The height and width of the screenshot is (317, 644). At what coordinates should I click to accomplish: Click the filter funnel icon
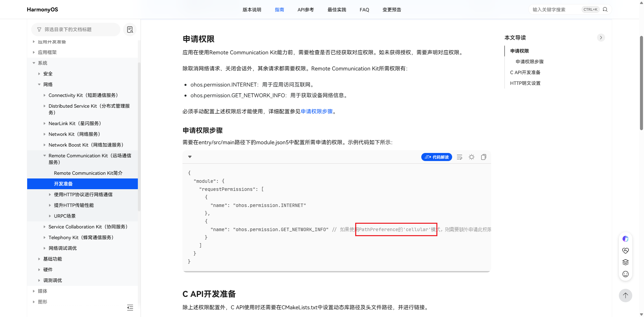(x=39, y=30)
